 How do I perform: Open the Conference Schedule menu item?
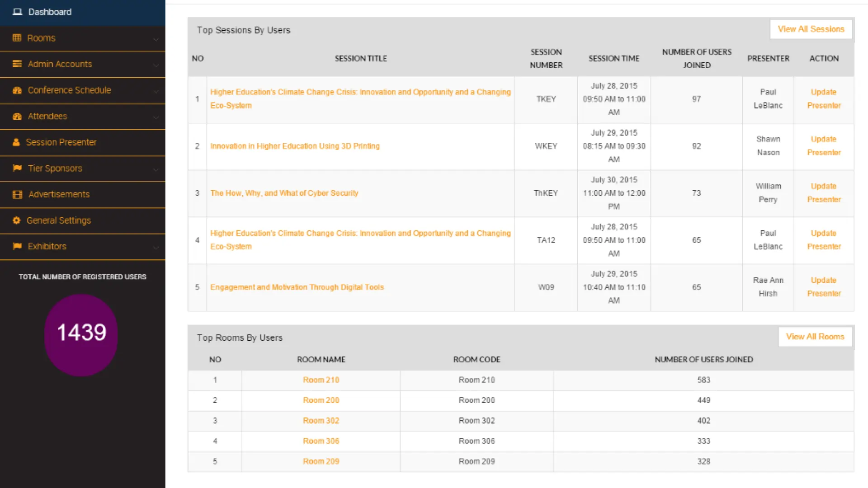[x=83, y=90]
